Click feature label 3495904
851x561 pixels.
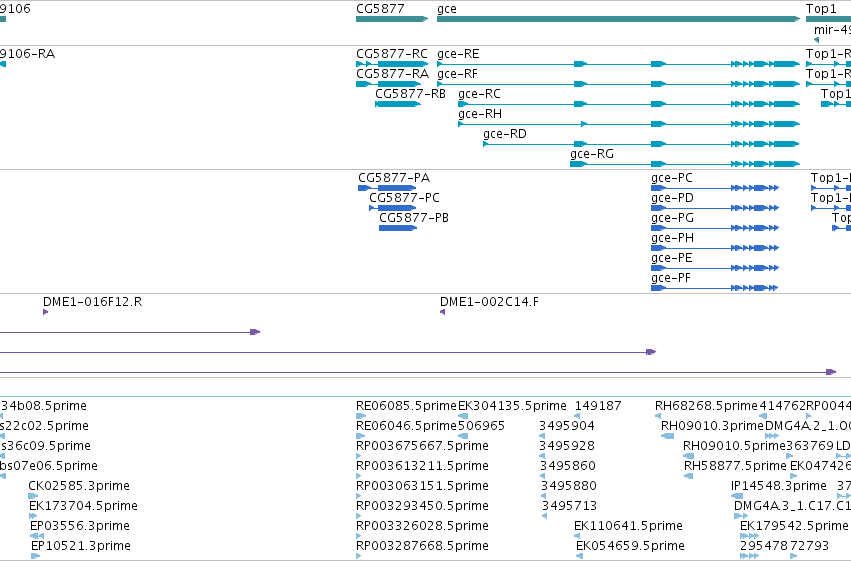pos(567,426)
